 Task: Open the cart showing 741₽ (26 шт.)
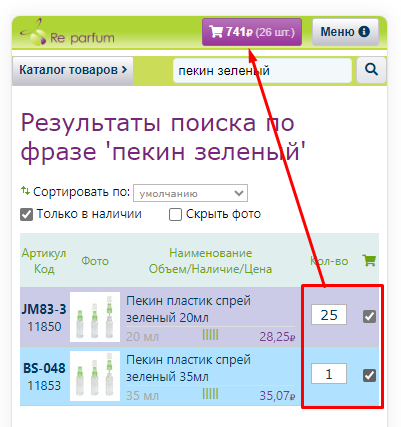point(252,32)
